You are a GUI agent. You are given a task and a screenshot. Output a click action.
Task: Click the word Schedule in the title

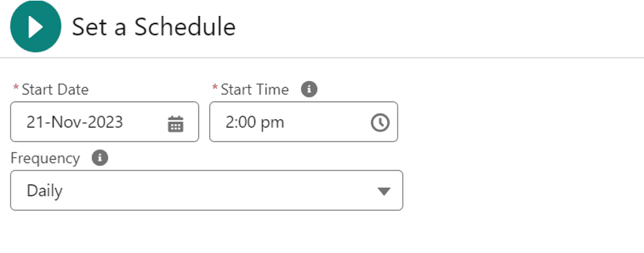(185, 27)
